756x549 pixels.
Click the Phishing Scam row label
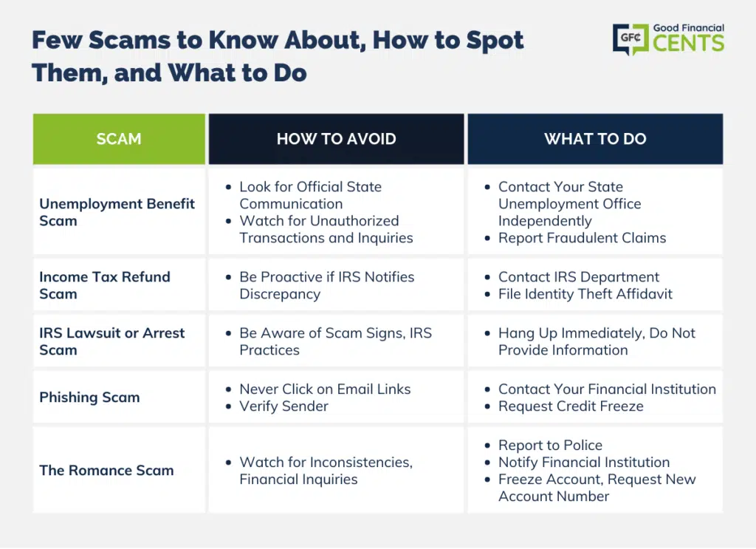[89, 398]
